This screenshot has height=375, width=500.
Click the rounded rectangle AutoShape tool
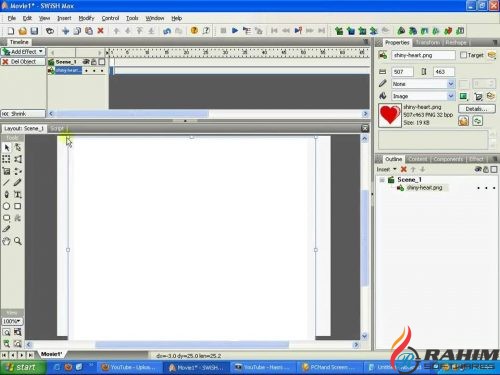pos(6,218)
